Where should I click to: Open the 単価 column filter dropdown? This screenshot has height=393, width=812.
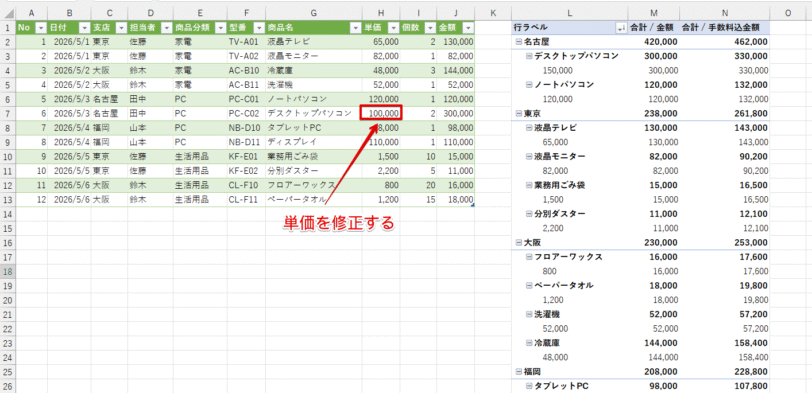(394, 28)
